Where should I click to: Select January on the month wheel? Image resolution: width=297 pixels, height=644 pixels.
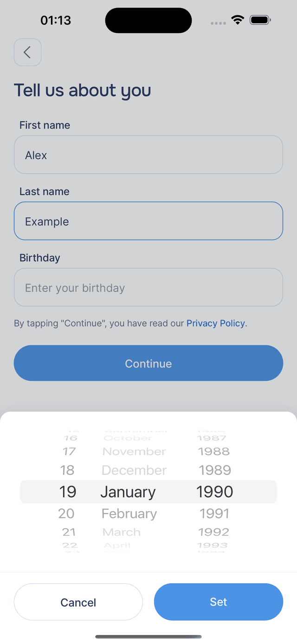(128, 492)
